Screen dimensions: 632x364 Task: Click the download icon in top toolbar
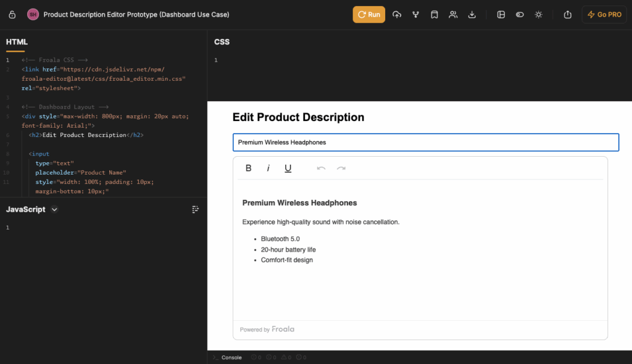[x=472, y=15]
